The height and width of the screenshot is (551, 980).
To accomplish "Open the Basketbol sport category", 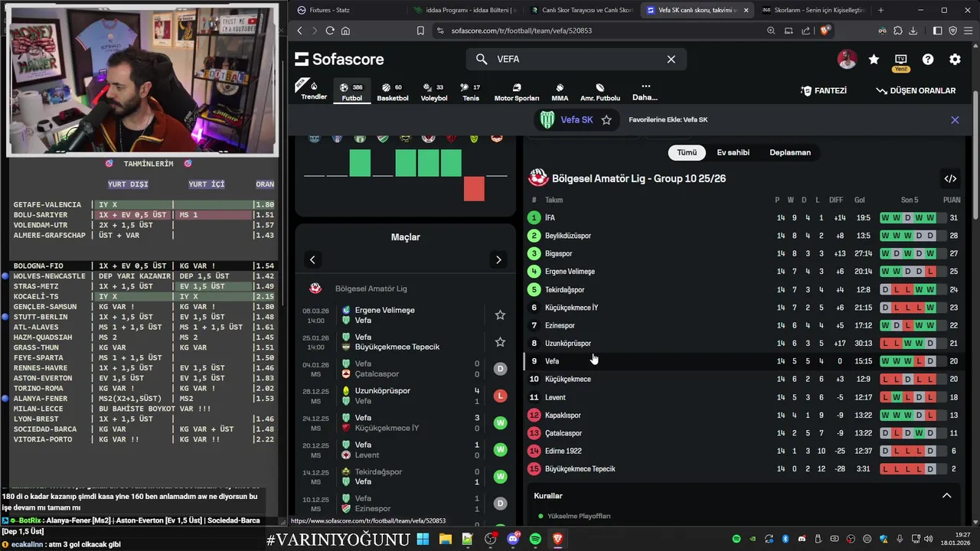I will tap(393, 92).
